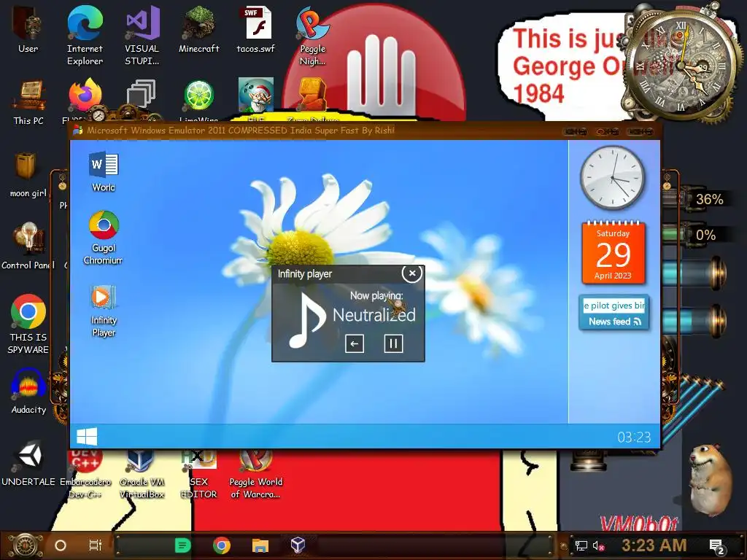The width and height of the screenshot is (747, 560).
Task: Click the analog clock gadget in emulator
Action: coord(613,178)
